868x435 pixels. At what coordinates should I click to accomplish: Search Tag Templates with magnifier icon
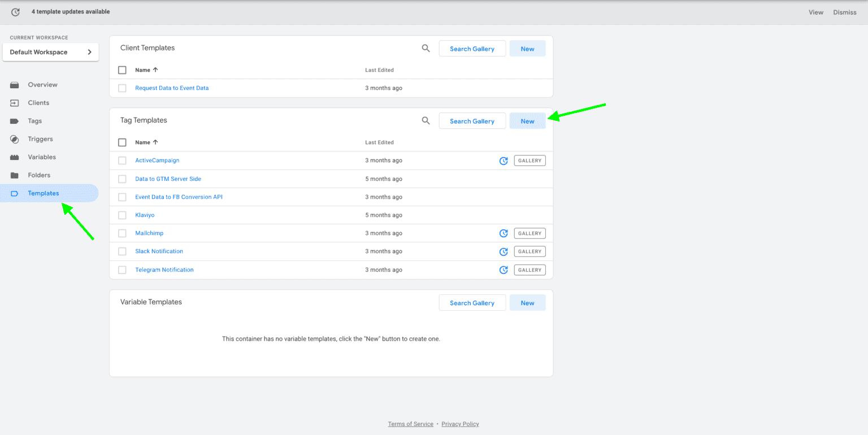click(426, 121)
